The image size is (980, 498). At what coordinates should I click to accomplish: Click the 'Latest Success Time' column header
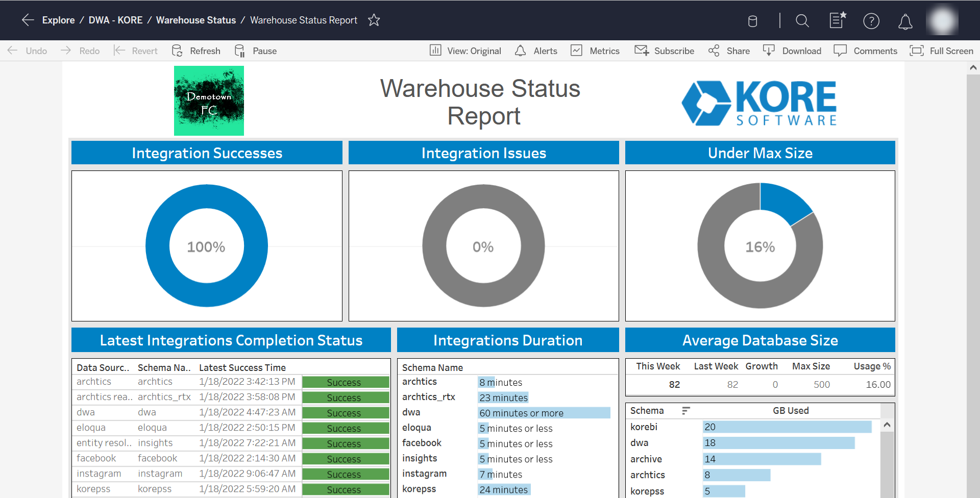[242, 367]
